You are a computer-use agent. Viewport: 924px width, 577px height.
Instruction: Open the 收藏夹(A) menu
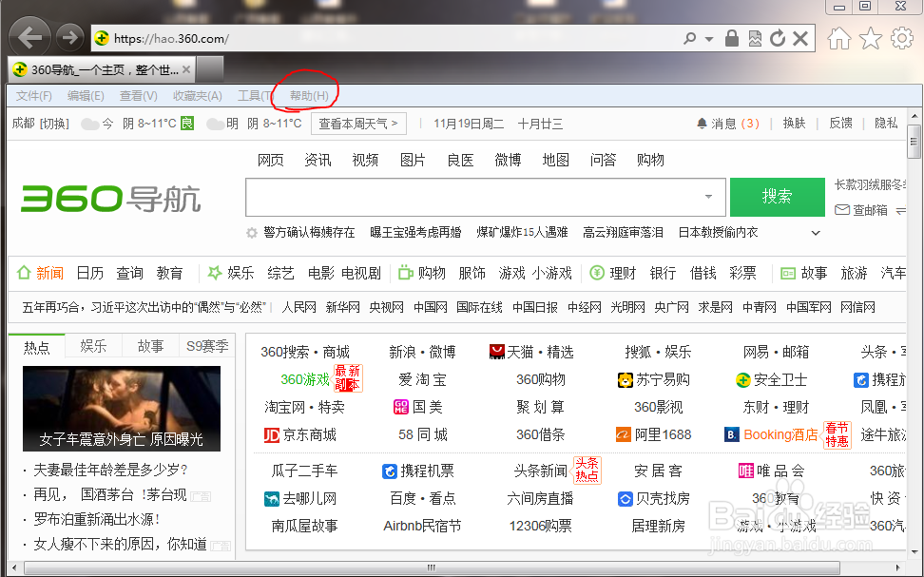pos(198,95)
